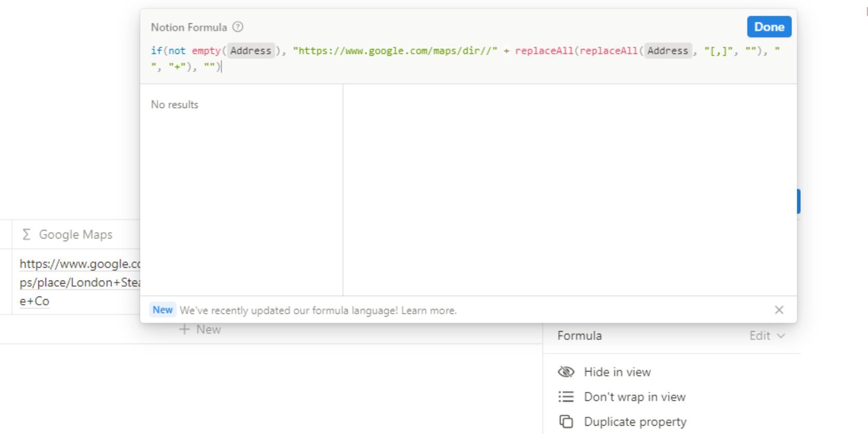The height and width of the screenshot is (434, 868).
Task: Toggle Don't wrap in view option
Action: coord(634,397)
